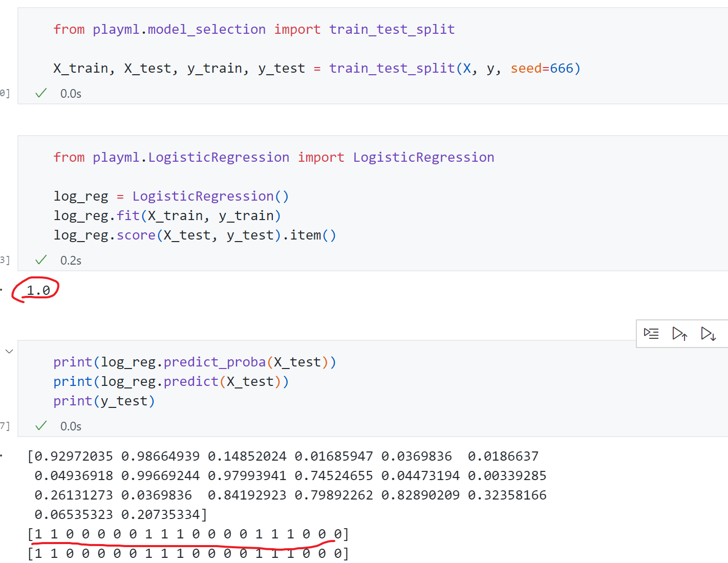Click the log_reg.fit(X_train, y_train) line
The height and width of the screenshot is (563, 728).
point(167,216)
